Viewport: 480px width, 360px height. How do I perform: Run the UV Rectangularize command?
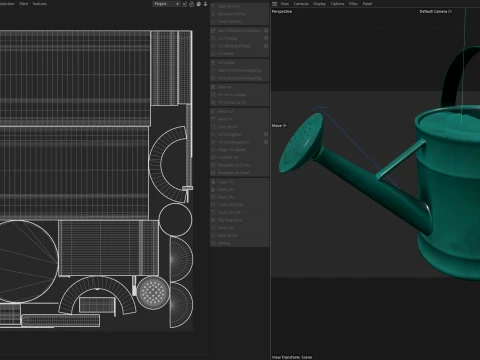point(237,142)
